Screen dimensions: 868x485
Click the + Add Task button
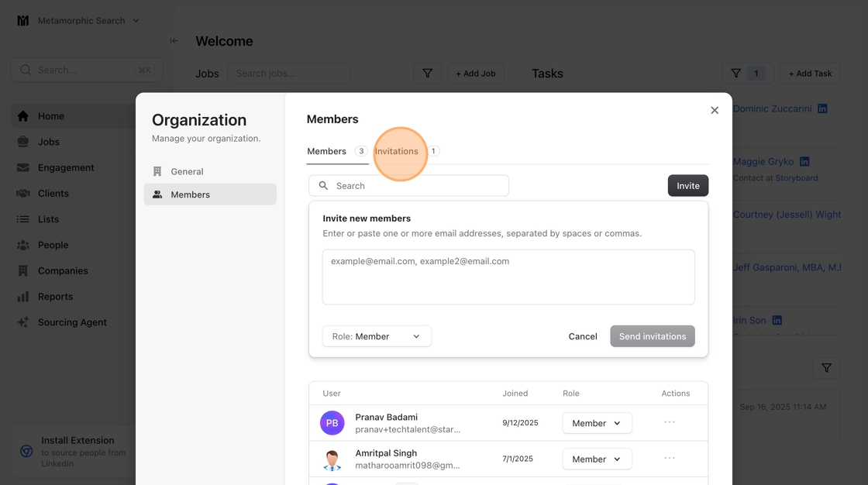[810, 74]
